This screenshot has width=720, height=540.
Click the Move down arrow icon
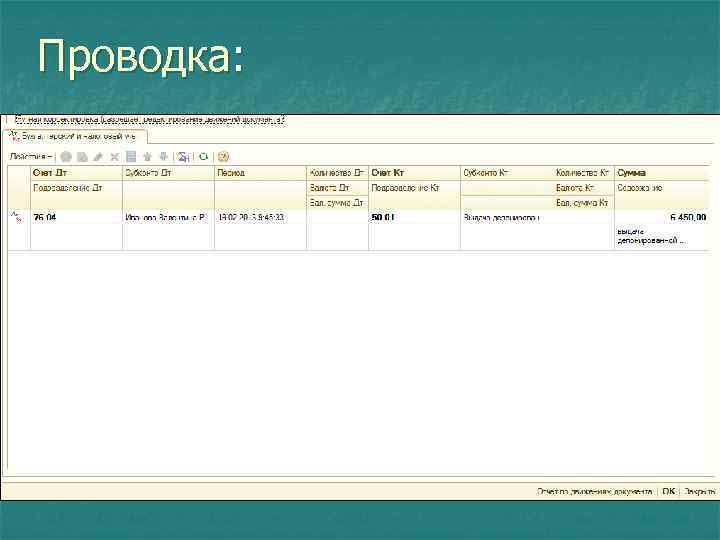click(163, 157)
